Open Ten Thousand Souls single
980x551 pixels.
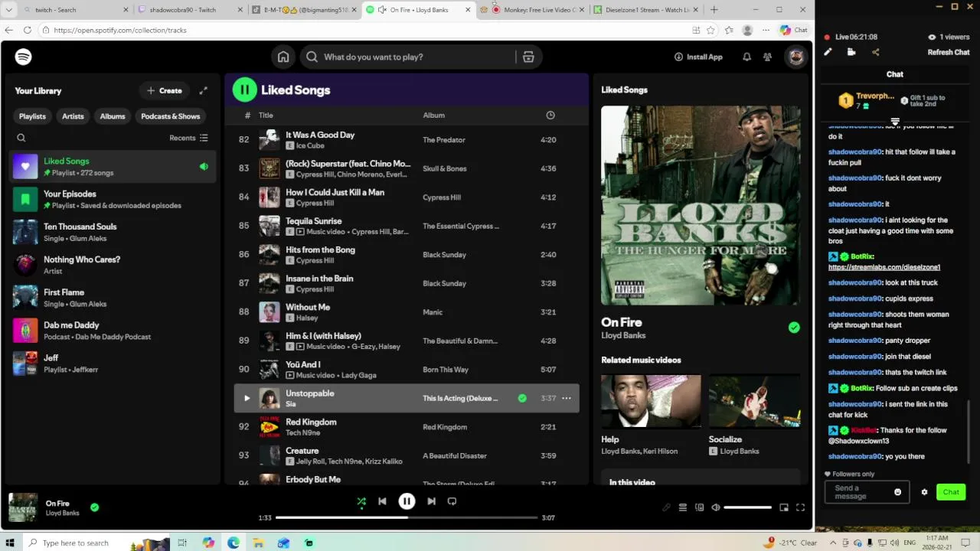pyautogui.click(x=113, y=232)
